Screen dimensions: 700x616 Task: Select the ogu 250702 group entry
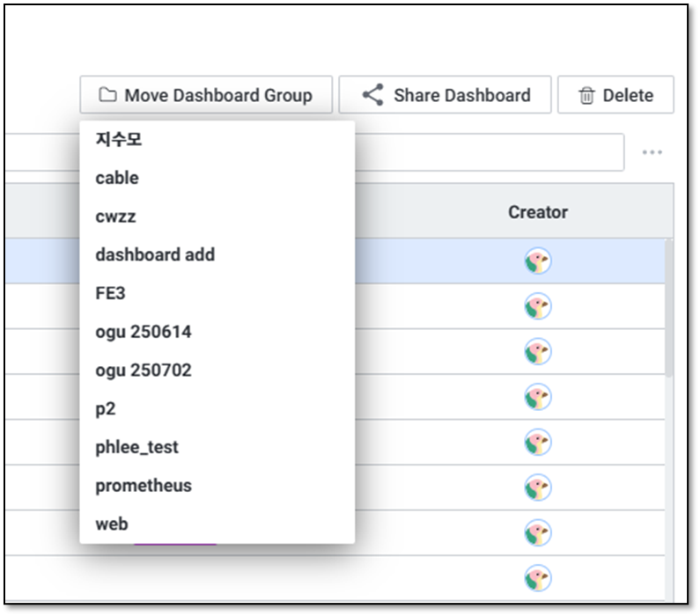144,370
